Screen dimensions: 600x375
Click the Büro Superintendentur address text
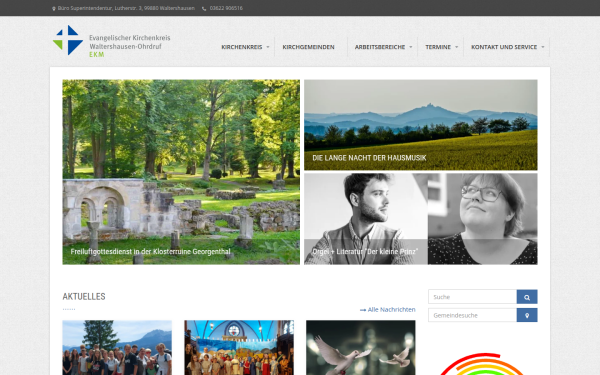pyautogui.click(x=126, y=8)
